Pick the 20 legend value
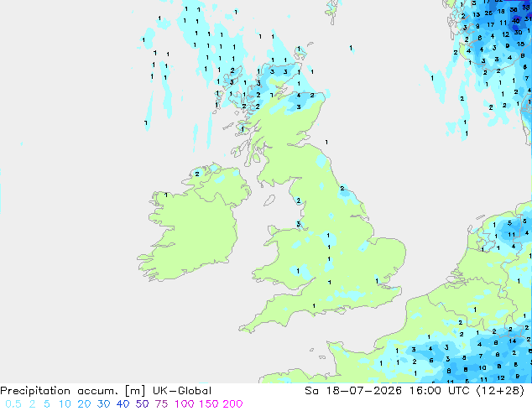 [x=84, y=404]
